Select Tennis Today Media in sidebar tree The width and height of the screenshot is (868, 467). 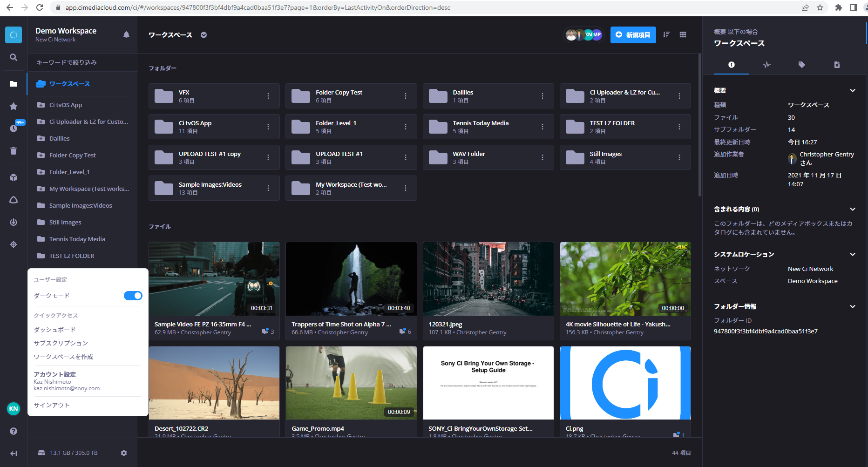(77, 239)
